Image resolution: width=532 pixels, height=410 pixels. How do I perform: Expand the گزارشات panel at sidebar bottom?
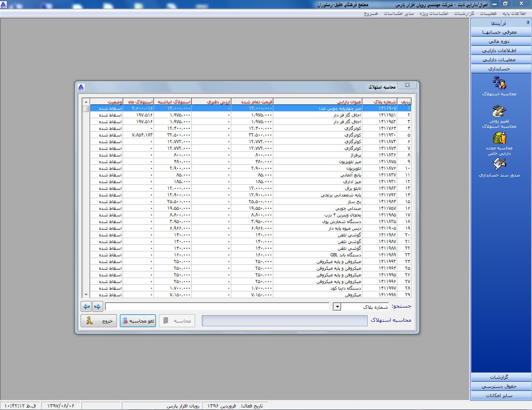(501, 377)
